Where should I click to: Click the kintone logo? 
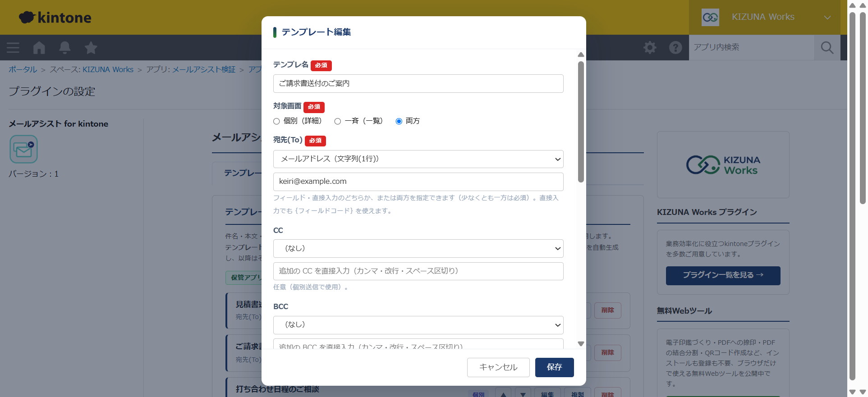tap(55, 18)
